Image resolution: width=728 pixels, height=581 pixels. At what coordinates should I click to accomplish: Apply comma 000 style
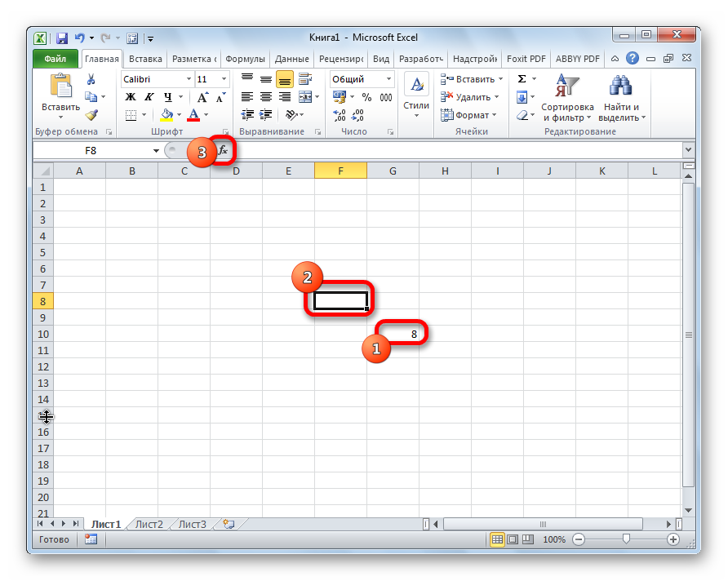point(386,97)
